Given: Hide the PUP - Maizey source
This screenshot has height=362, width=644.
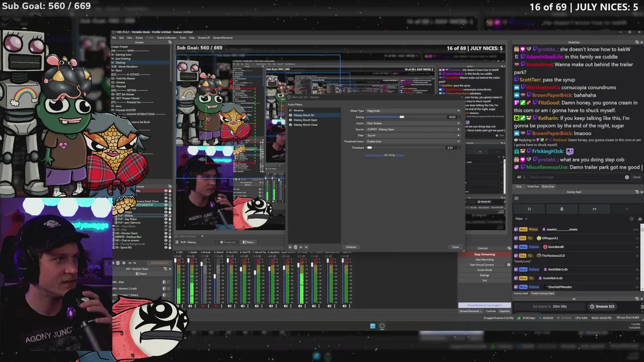Looking at the screenshot, I should (x=166, y=215).
